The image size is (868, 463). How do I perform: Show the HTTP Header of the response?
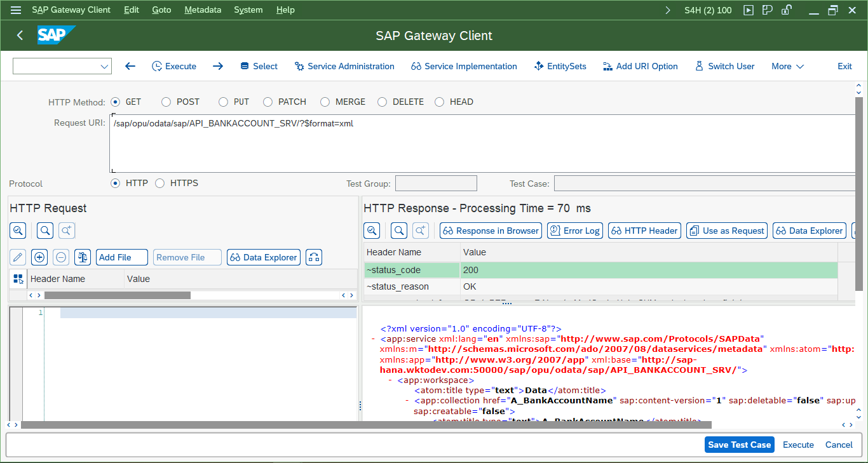pyautogui.click(x=644, y=230)
